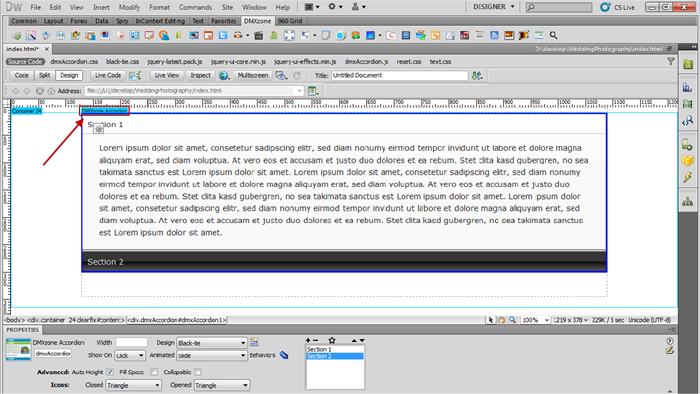
Task: Open the design color editor icon
Action: click(254, 342)
